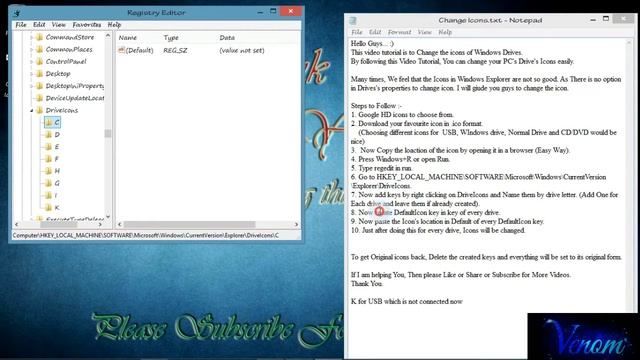Expand the CommandStore key
640x360 pixels.
click(31, 38)
